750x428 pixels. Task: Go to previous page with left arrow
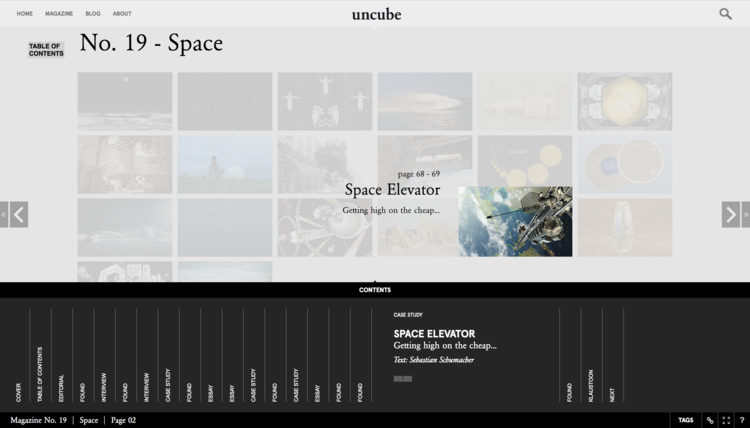(19, 215)
